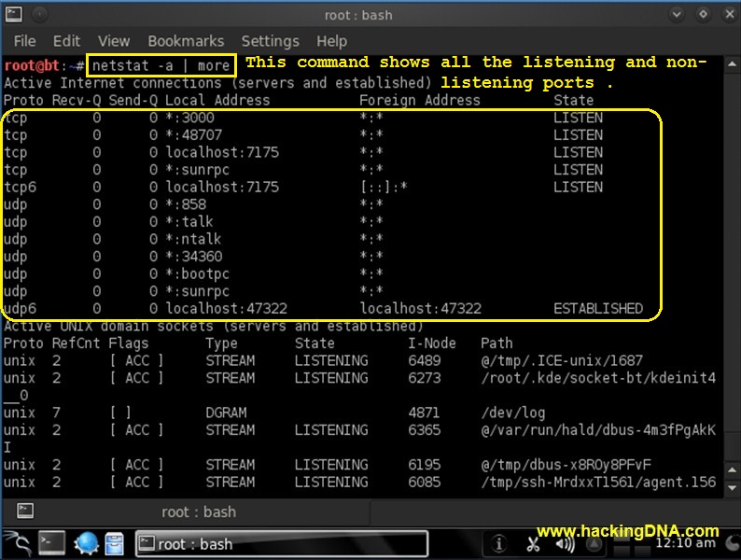
Task: Open the Klipper scissors clipboard icon
Action: (533, 544)
